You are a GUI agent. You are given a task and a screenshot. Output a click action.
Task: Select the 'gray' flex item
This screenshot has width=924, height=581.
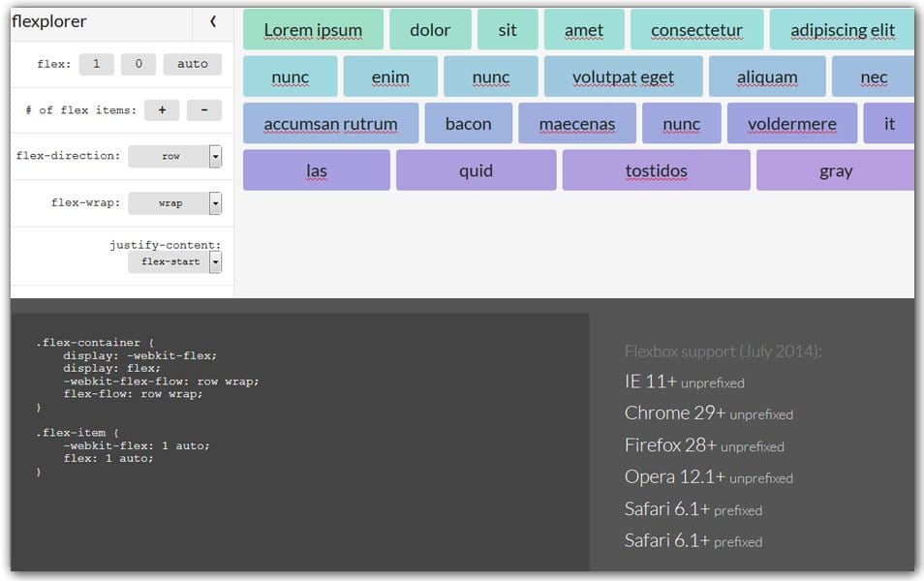pyautogui.click(x=836, y=170)
